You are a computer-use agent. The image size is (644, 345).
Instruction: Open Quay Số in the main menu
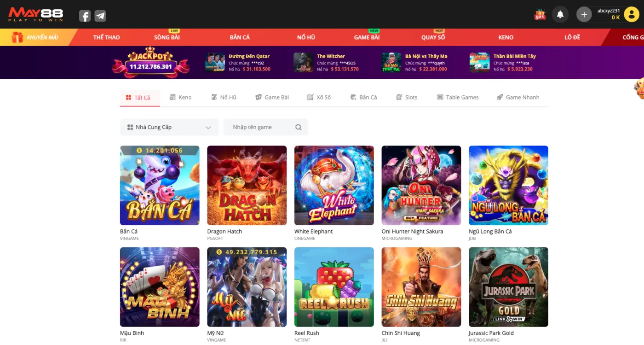pyautogui.click(x=433, y=37)
